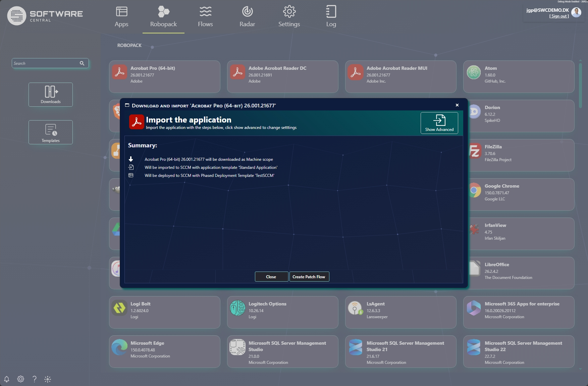
Task: Click the 'Import the application' heading
Action: (x=189, y=120)
